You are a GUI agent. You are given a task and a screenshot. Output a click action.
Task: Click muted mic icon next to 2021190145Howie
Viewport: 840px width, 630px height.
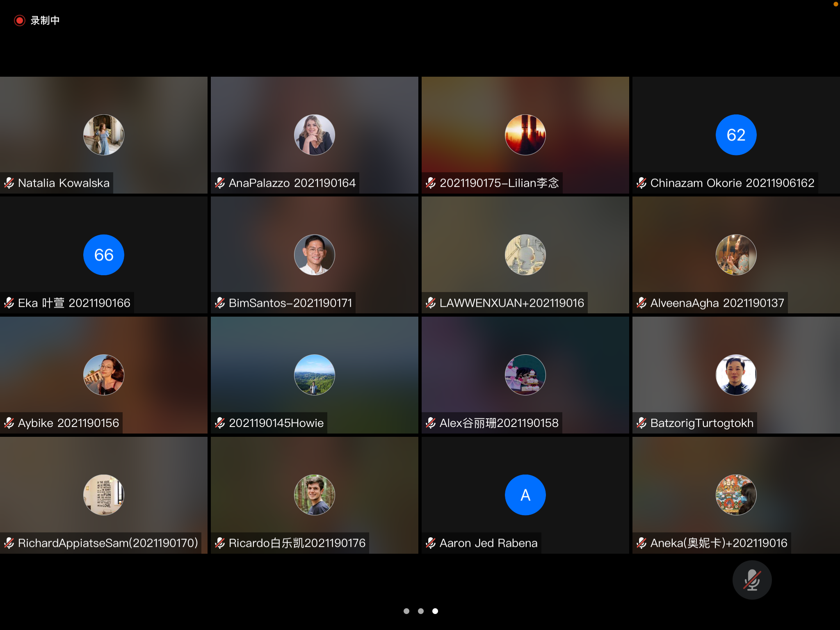click(x=220, y=423)
